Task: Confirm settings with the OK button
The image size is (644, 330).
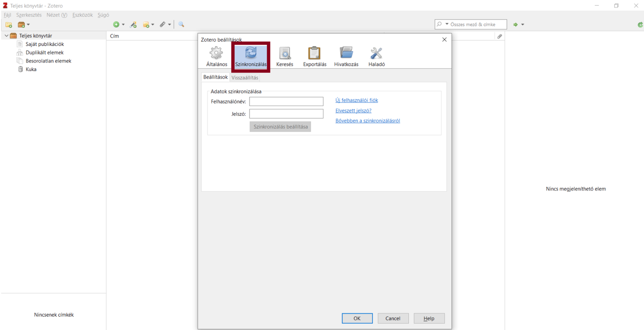Action: pos(357,318)
